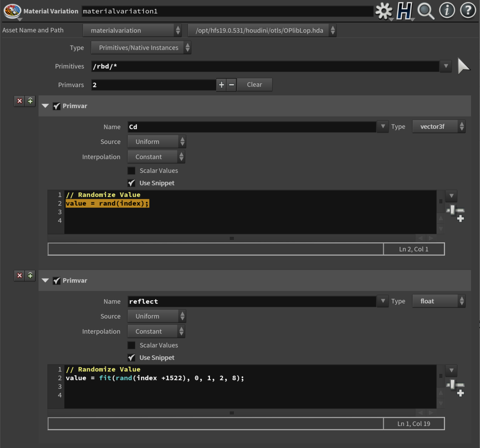This screenshot has height=448, width=480.
Task: Remove a primvar with the minus button
Action: coord(231,85)
